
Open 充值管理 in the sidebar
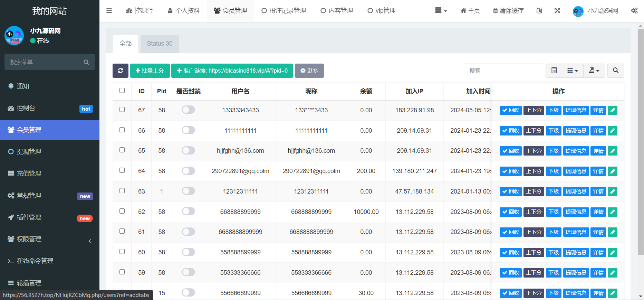pyautogui.click(x=50, y=174)
